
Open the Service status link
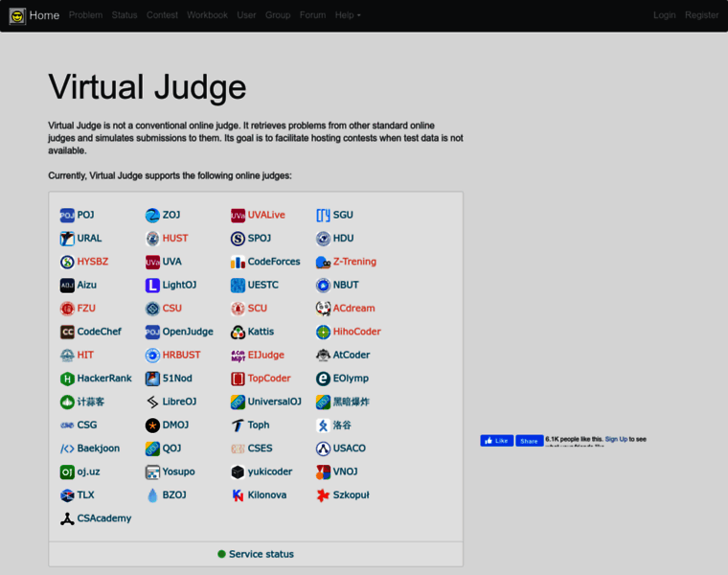coord(261,554)
